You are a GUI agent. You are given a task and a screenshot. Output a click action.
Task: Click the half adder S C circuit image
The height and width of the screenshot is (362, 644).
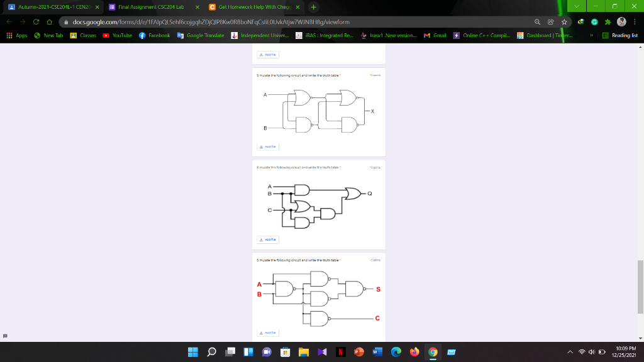pyautogui.click(x=318, y=299)
